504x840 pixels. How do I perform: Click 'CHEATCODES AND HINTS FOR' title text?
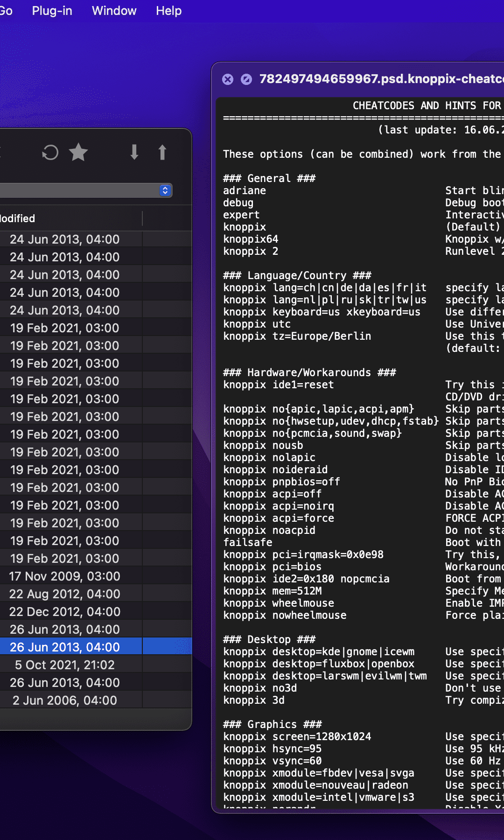[x=427, y=105]
